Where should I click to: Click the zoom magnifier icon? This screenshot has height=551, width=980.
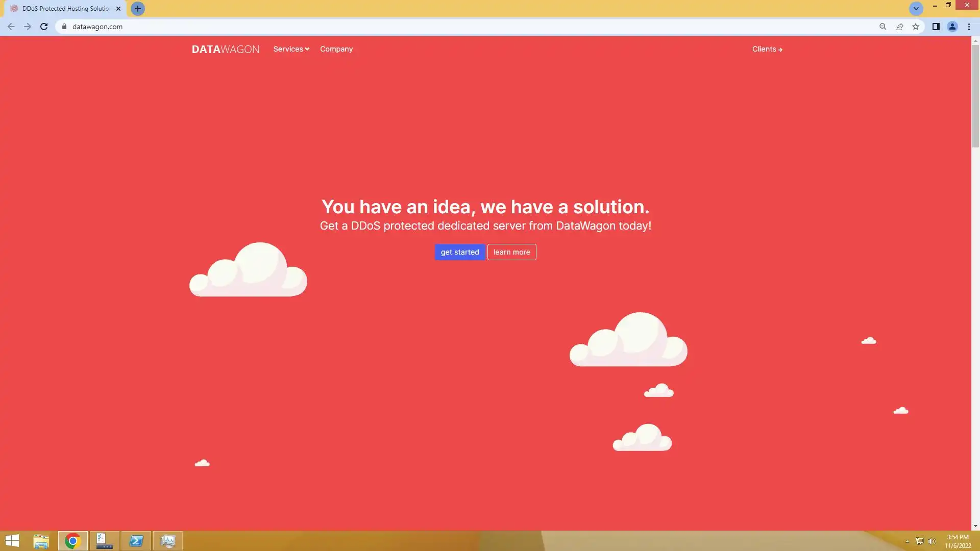pyautogui.click(x=883, y=27)
